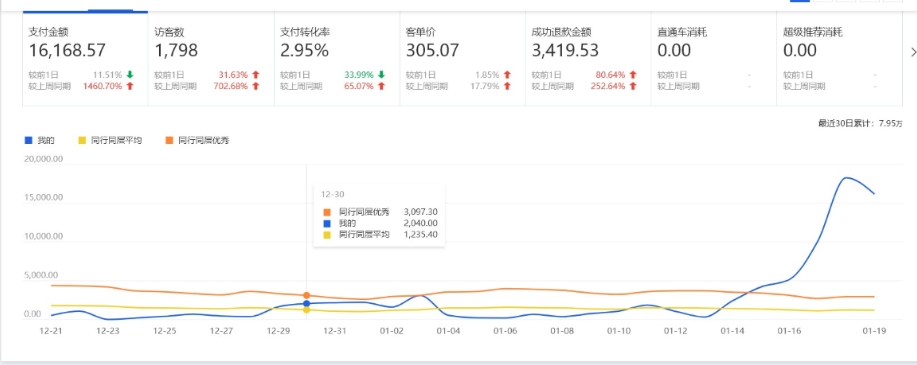Viewport: 917px width, 365px height.
Task: Toggle the 同行同层平均 yellow legend series
Action: [110, 140]
